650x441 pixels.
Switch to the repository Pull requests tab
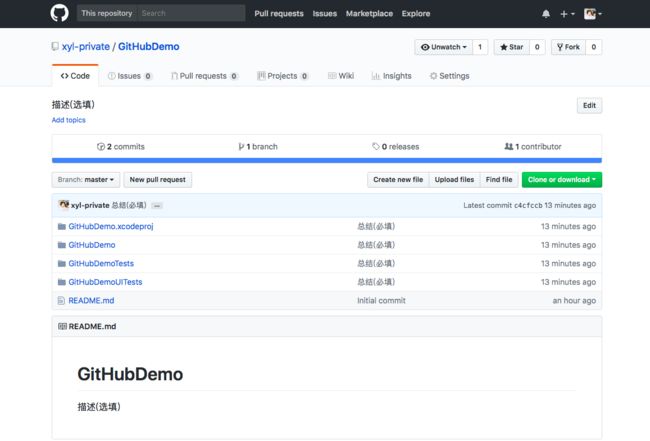coord(204,76)
